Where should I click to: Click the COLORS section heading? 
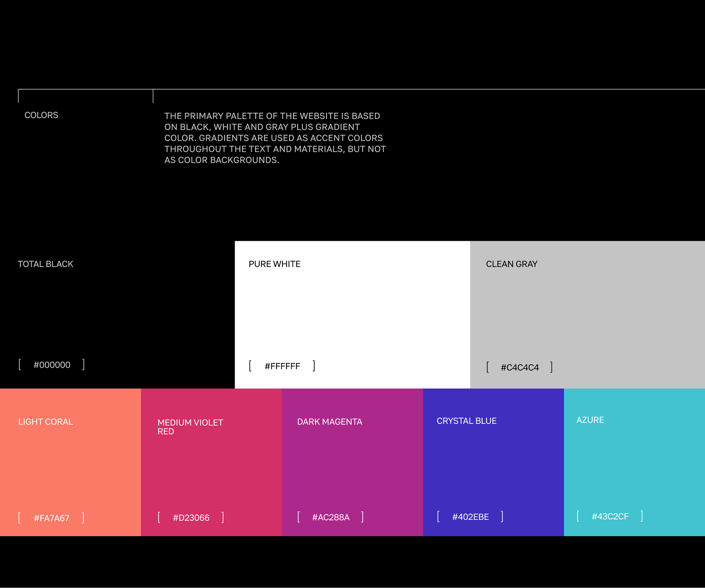point(41,115)
